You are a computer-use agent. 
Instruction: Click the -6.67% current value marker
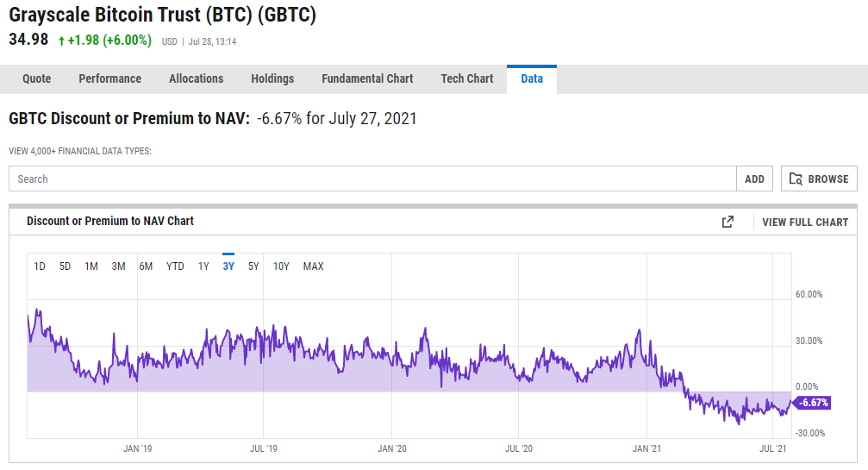(x=812, y=403)
